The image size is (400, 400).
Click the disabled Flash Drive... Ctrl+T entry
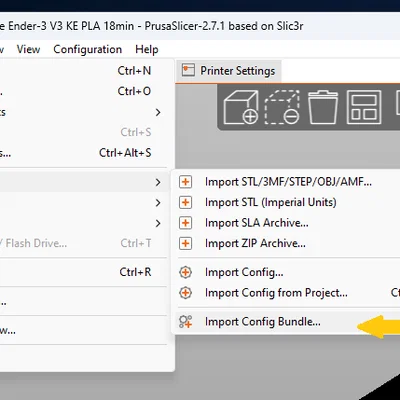pos(83,243)
